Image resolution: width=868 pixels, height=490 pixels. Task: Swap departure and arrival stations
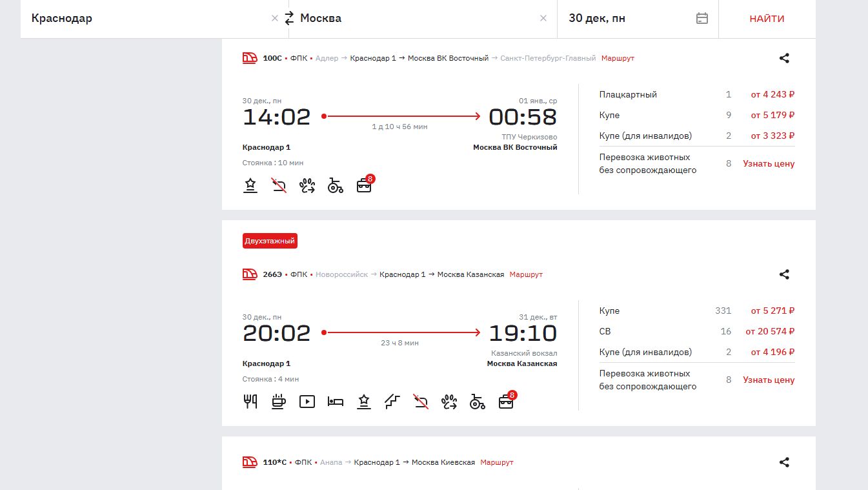pyautogui.click(x=289, y=18)
